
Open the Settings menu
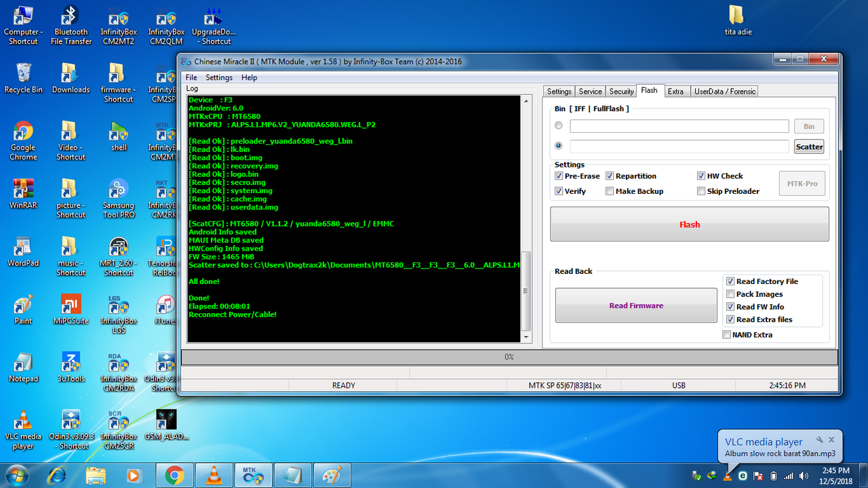point(219,77)
